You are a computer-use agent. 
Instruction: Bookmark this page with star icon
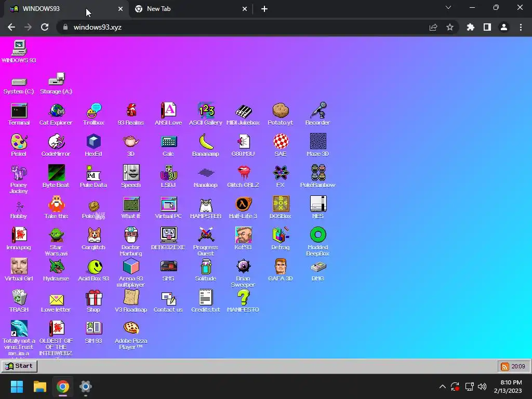(450, 27)
